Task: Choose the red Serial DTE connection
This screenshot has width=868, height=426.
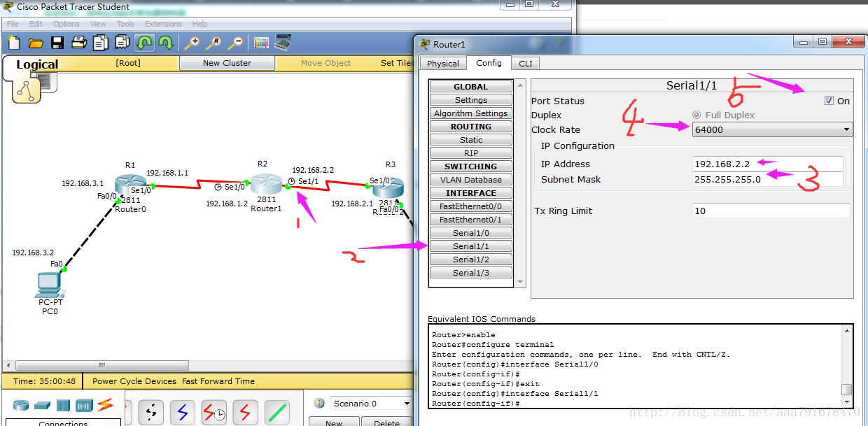Action: [245, 413]
